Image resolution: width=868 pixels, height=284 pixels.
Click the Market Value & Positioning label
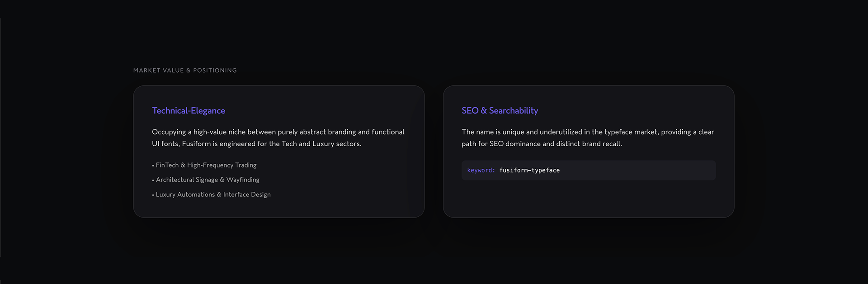tap(185, 70)
